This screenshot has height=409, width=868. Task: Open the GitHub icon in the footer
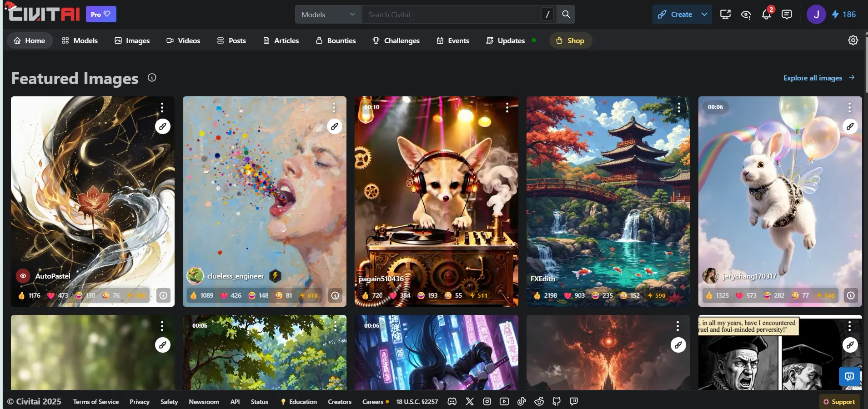(x=557, y=402)
